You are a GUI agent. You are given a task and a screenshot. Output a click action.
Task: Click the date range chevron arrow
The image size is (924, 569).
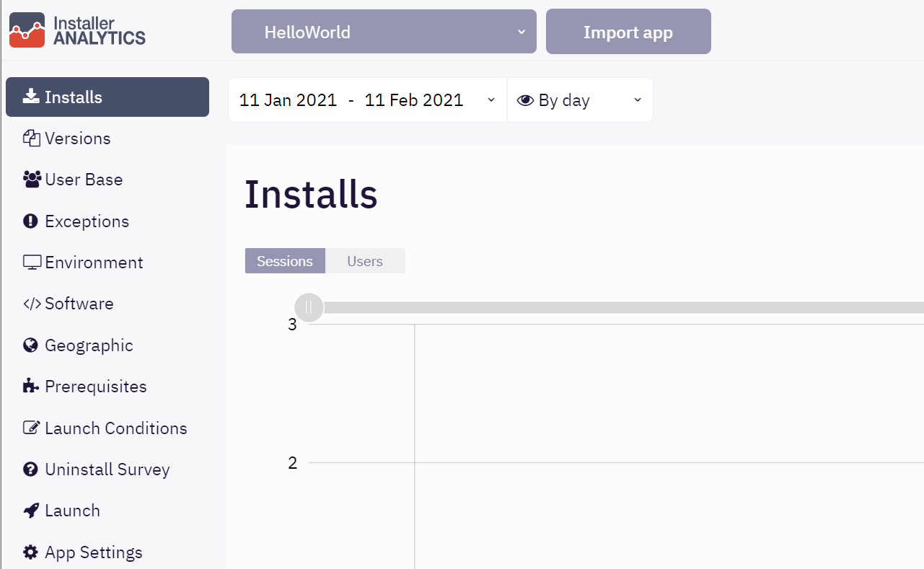(491, 100)
